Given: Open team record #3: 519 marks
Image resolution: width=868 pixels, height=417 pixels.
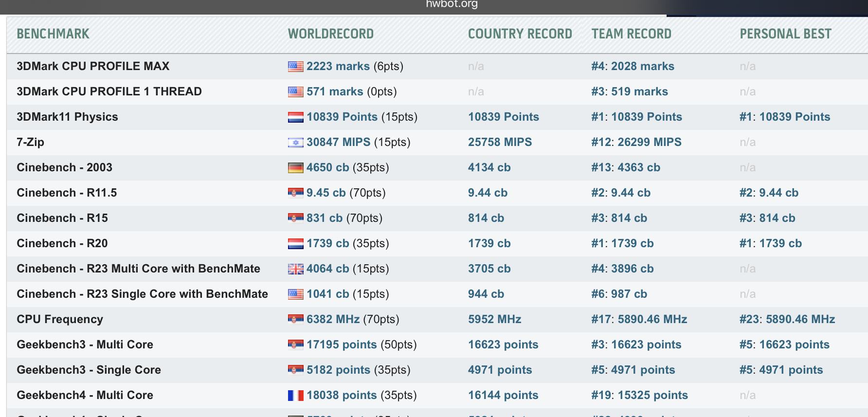Looking at the screenshot, I should click(x=630, y=91).
